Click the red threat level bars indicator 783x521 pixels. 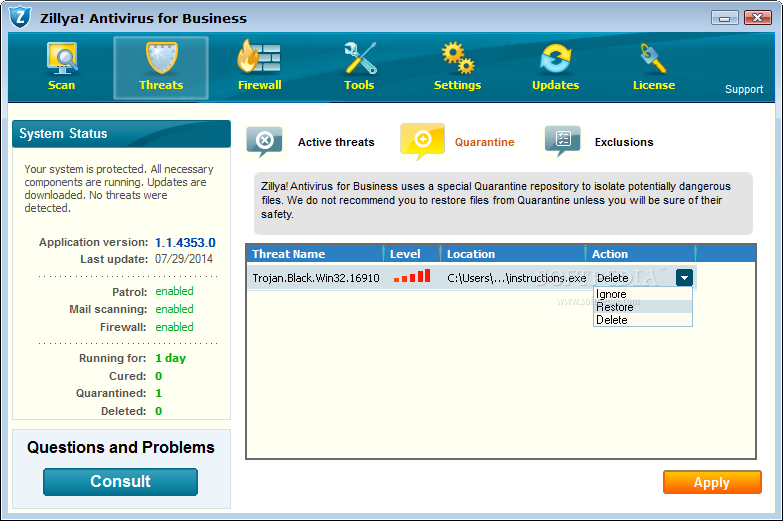[x=412, y=276]
